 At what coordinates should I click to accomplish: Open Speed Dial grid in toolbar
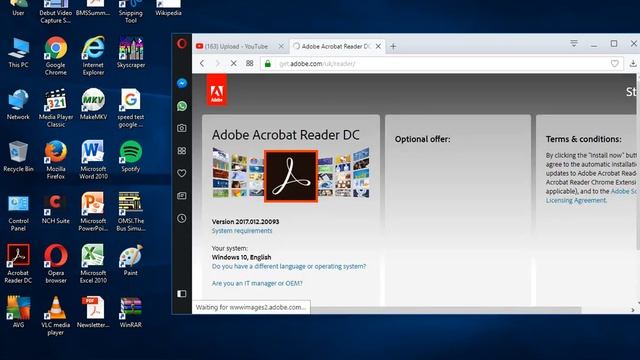(249, 63)
